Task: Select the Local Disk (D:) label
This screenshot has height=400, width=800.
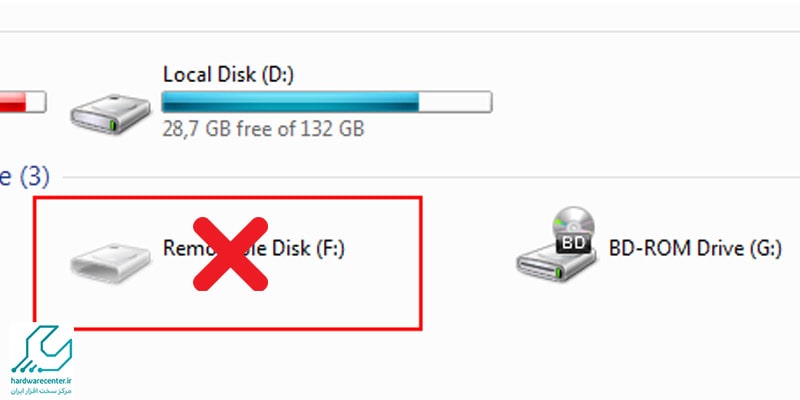Action: click(228, 74)
